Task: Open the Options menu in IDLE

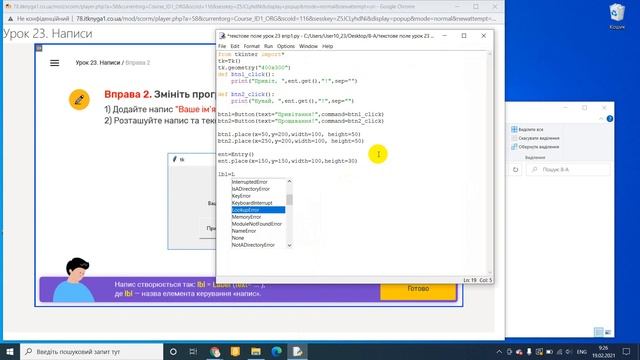Action: click(x=286, y=46)
